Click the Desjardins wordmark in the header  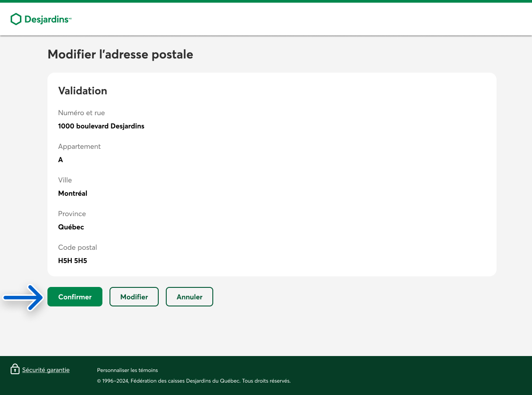coord(47,19)
